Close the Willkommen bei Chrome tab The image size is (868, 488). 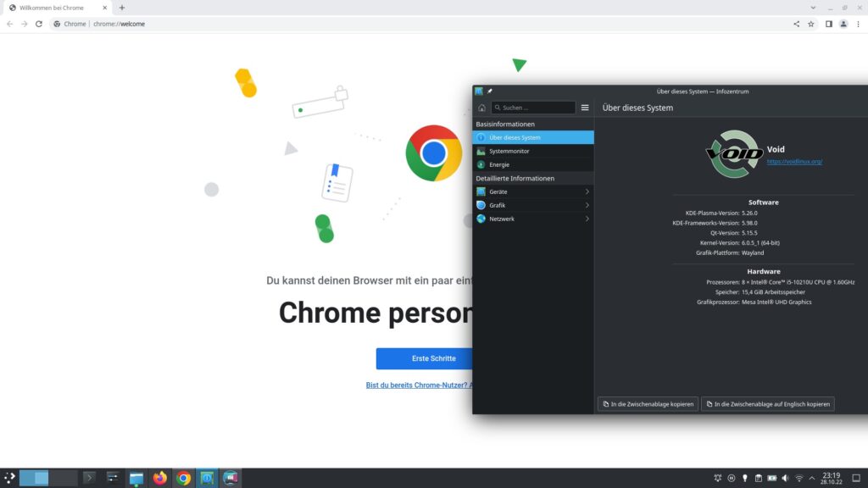pos(104,8)
